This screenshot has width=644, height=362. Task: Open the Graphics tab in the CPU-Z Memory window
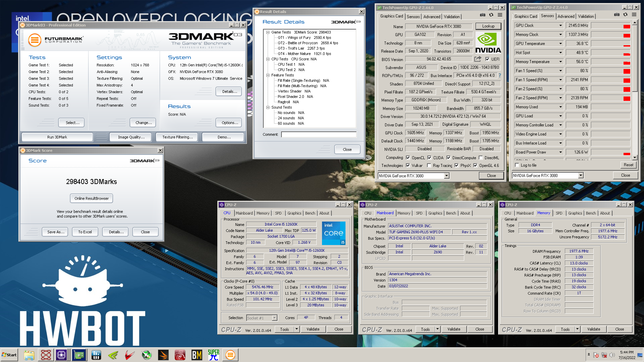pos(575,213)
